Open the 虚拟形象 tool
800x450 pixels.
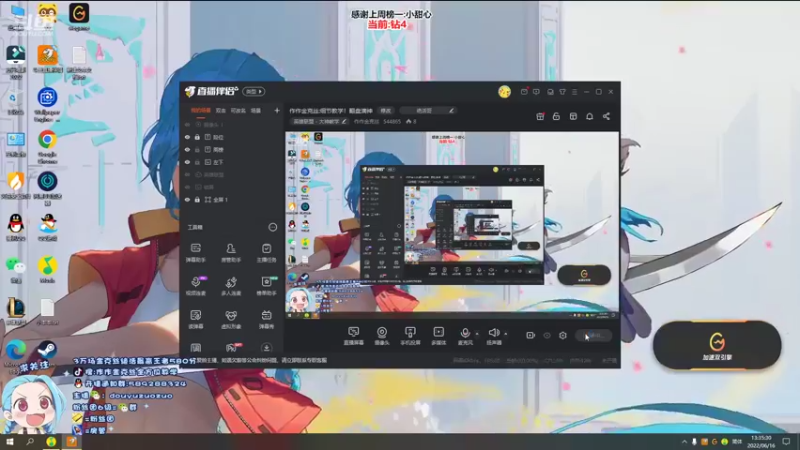[x=231, y=319]
